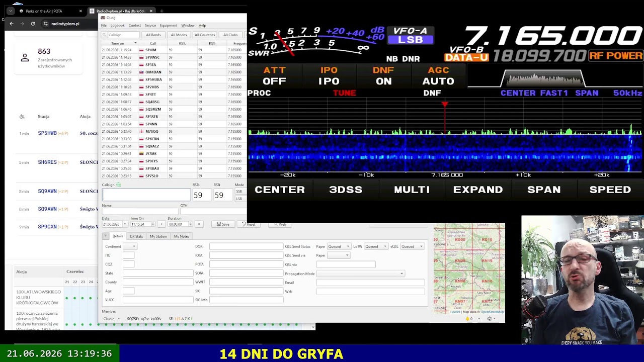Image resolution: width=644 pixels, height=362 pixels.
Task: Click the new contact Callsign entry field
Action: (146, 195)
